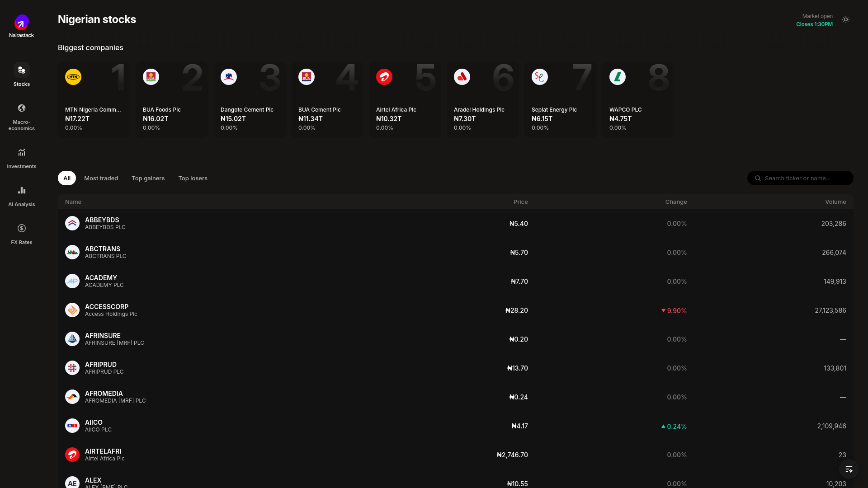Click the AFROMEDIA row logo
Image resolution: width=868 pixels, height=488 pixels.
tap(72, 397)
